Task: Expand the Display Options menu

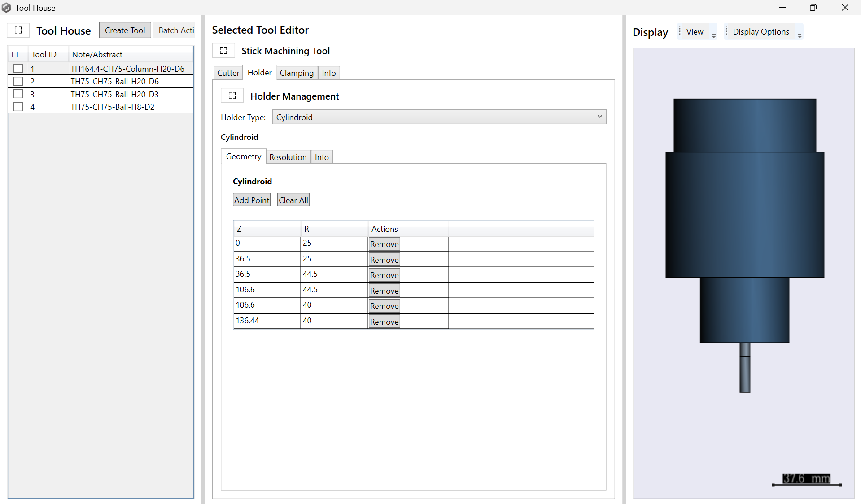Action: 760,32
